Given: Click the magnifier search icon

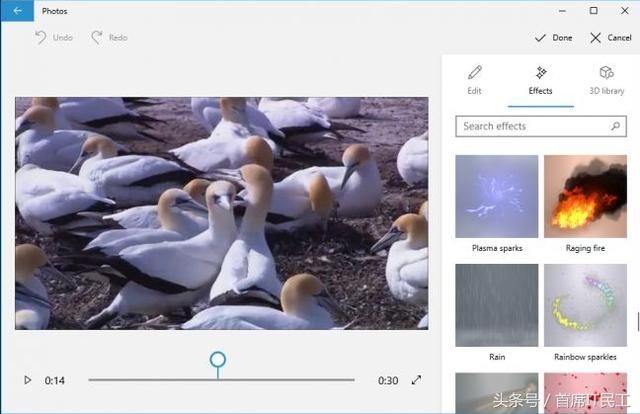Looking at the screenshot, I should (x=616, y=127).
